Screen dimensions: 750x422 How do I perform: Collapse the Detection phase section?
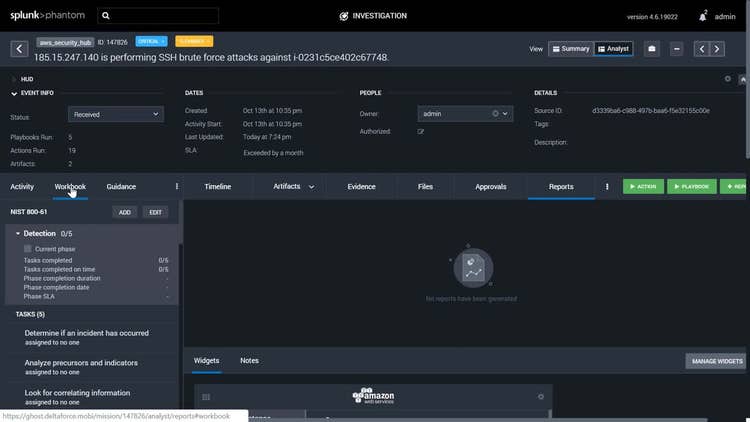tap(18, 233)
